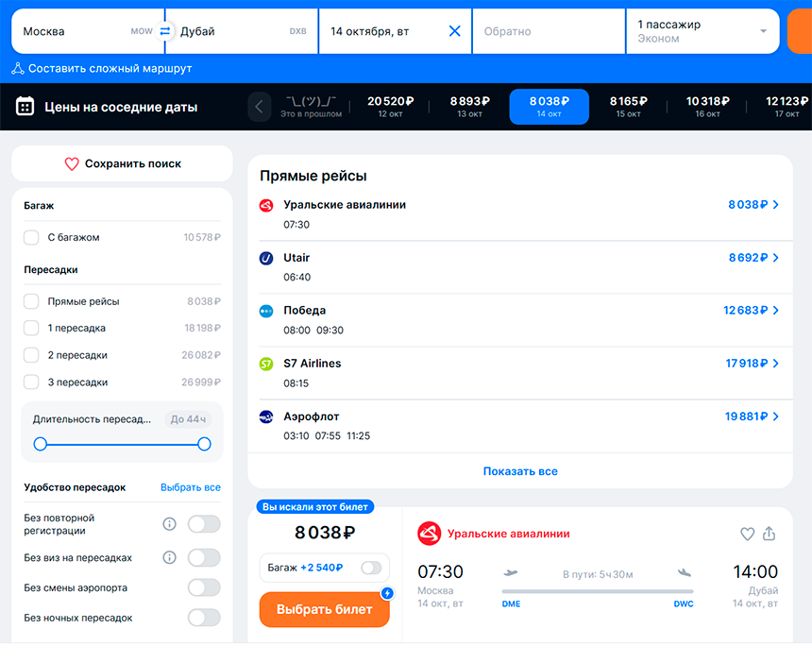The height and width of the screenshot is (646, 812).
Task: Open Составить сложный маршрут route builder
Action: click(102, 69)
